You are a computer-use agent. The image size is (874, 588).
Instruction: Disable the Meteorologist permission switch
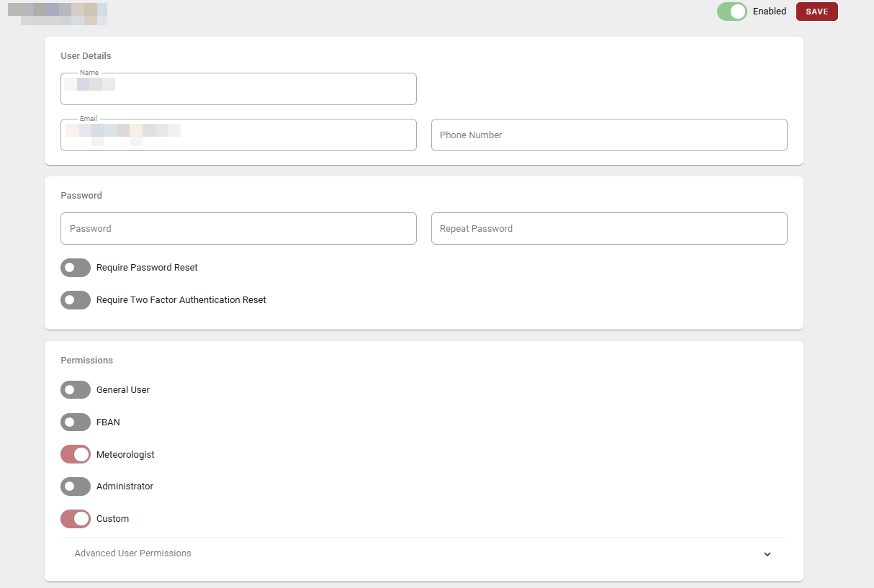(76, 455)
